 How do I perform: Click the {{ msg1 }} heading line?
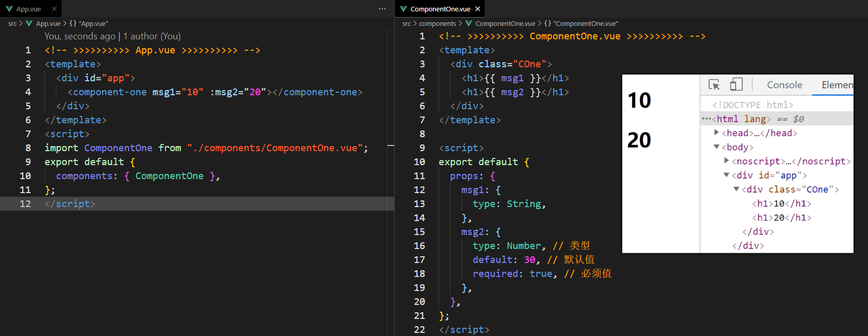pos(515,78)
